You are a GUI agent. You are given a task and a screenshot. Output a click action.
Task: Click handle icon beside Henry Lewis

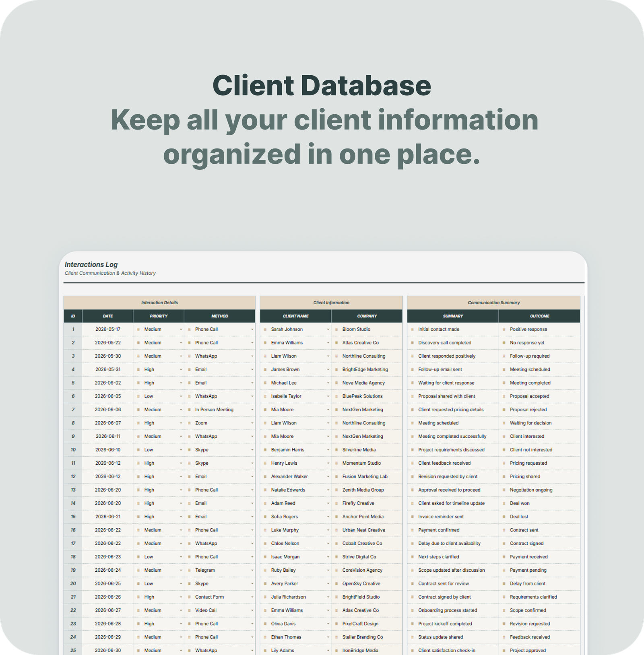click(x=265, y=463)
